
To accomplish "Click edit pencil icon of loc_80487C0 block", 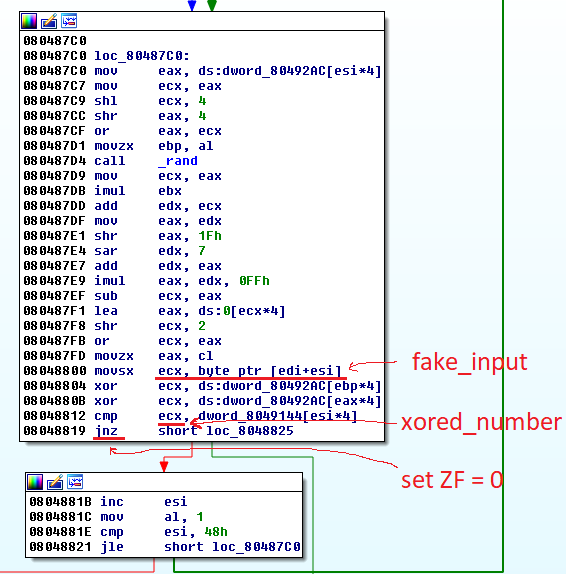I will (49, 21).
